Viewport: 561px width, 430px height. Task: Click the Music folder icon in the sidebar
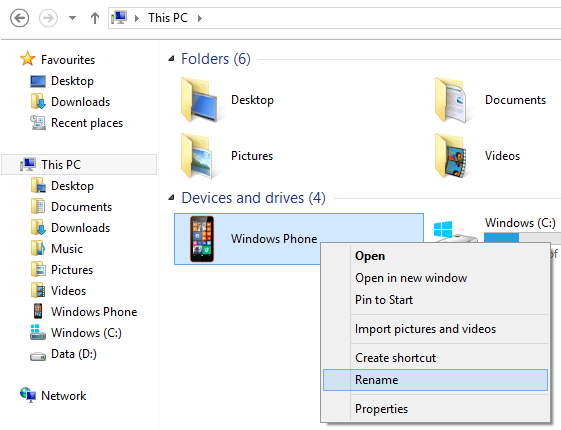(38, 249)
